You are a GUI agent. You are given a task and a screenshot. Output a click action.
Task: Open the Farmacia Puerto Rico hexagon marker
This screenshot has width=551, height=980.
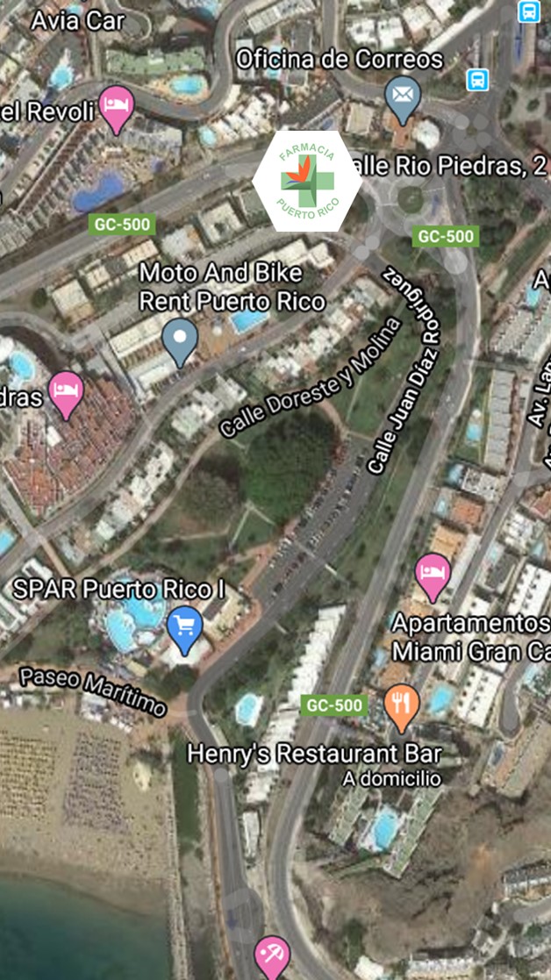pos(307,181)
